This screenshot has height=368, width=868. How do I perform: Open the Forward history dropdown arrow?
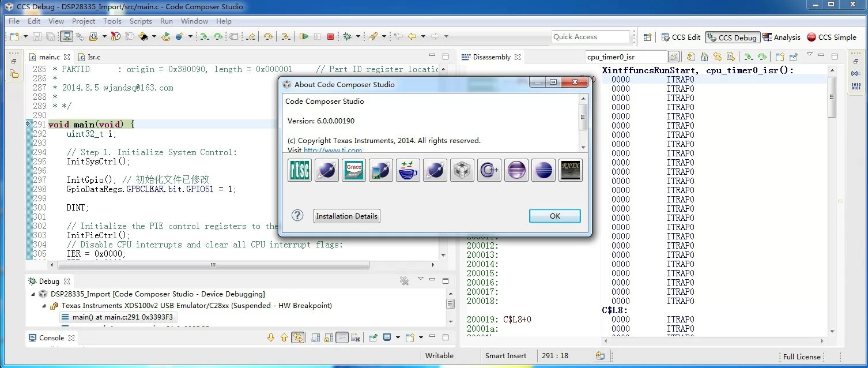click(446, 36)
